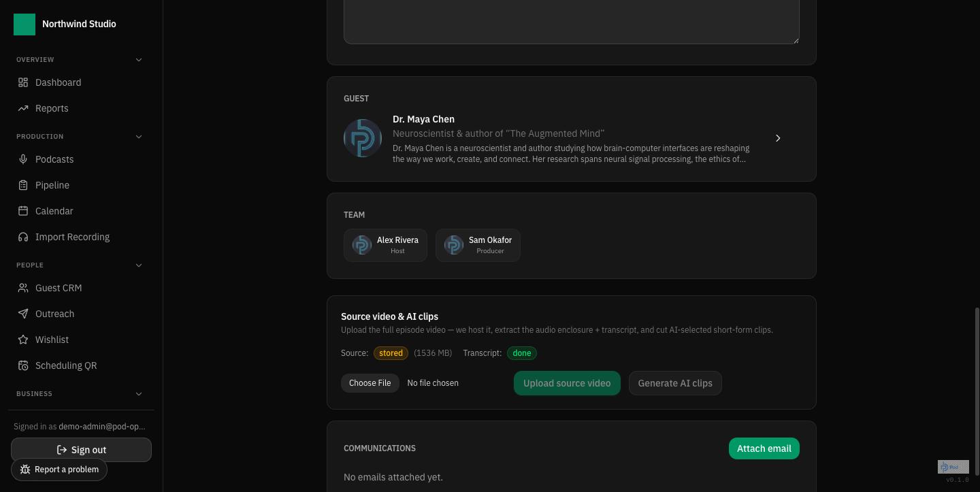Navigate to Pipeline

coord(81,185)
